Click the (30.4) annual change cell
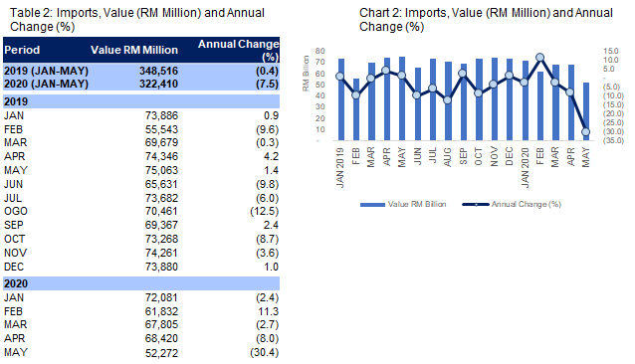 tap(264, 353)
